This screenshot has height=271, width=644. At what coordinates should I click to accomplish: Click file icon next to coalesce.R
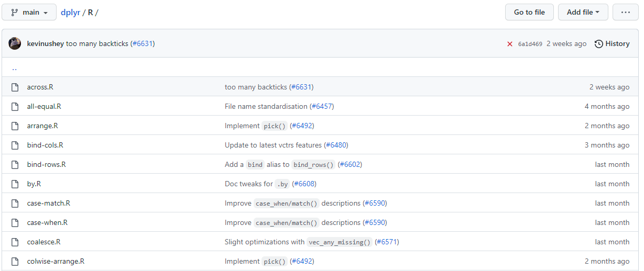tap(15, 242)
